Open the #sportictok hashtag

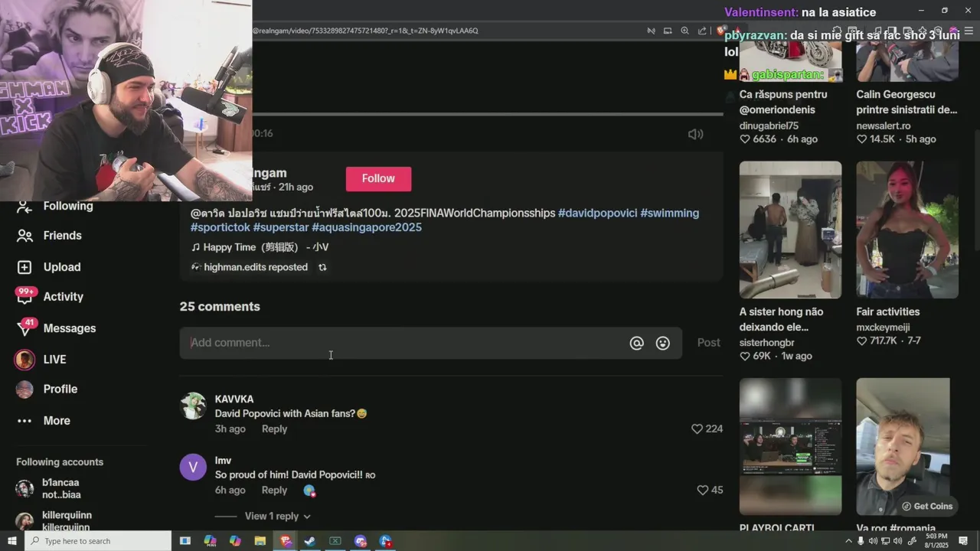click(220, 227)
